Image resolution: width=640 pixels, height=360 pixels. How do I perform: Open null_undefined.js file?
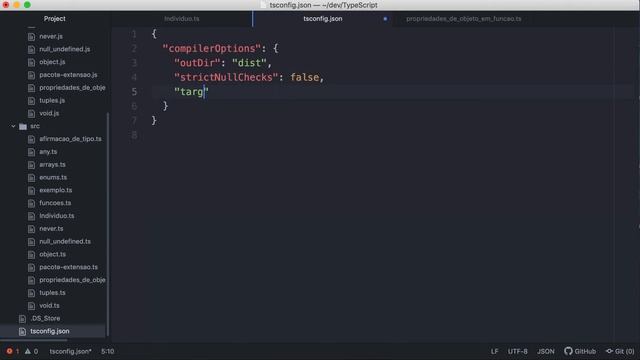(x=64, y=49)
